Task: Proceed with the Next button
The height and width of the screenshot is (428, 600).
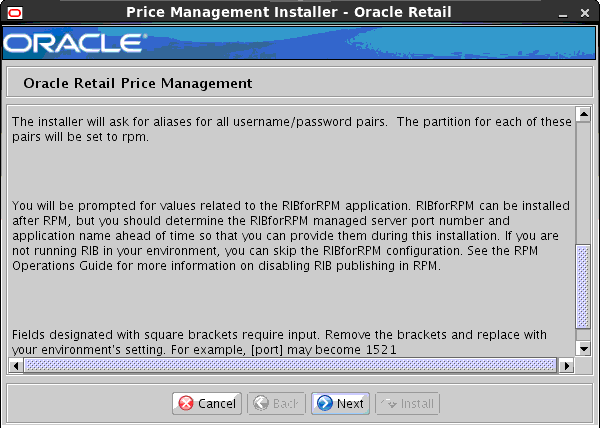Action: 340,403
